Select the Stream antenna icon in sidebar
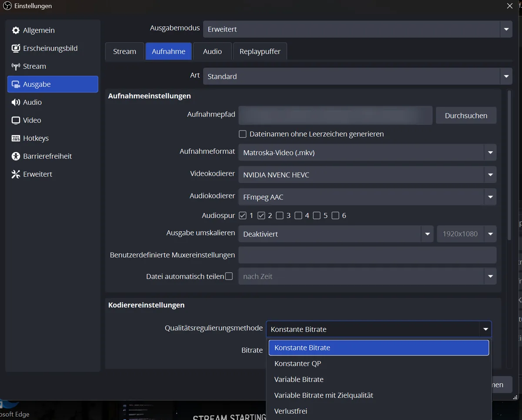This screenshot has height=420, width=522. point(16,67)
